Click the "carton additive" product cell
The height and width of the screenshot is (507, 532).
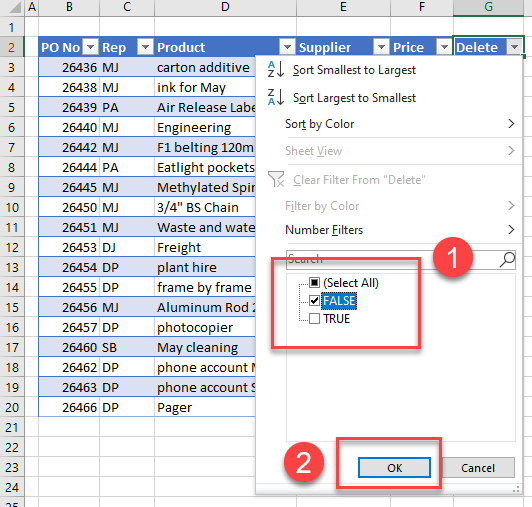[205, 68]
